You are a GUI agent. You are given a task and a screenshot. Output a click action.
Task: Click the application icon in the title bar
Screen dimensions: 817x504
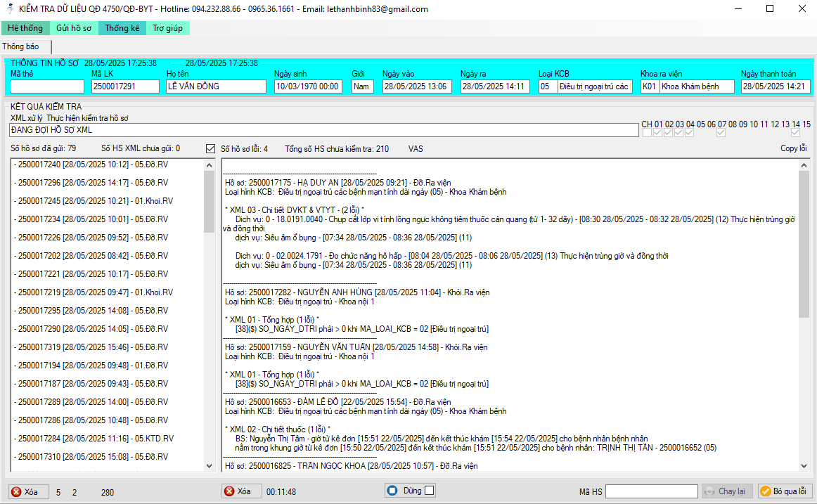pos(8,9)
